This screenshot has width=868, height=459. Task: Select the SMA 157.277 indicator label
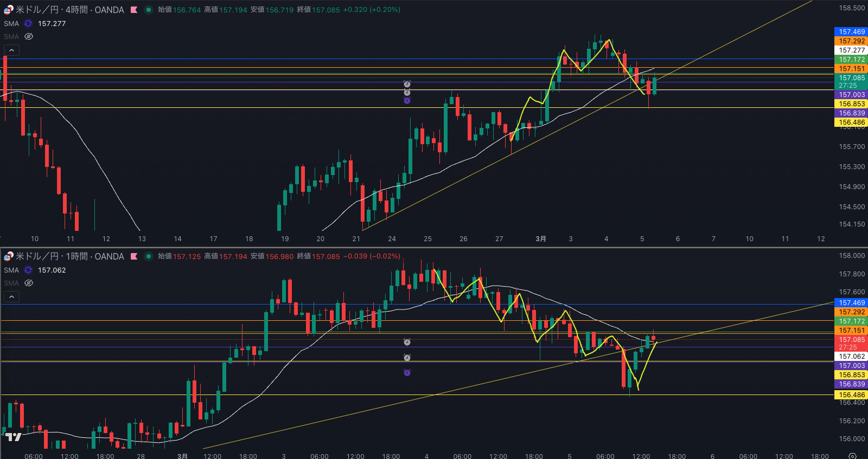(x=11, y=23)
